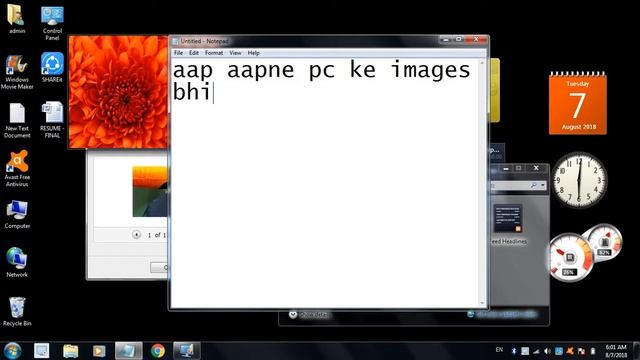Launch the SHAREit desktop shortcut
The height and width of the screenshot is (360, 640).
[x=52, y=67]
